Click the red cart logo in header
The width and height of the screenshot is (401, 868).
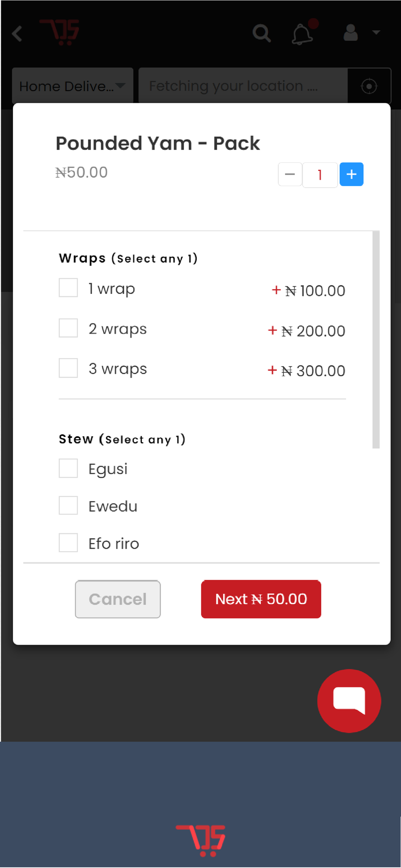pos(59,32)
